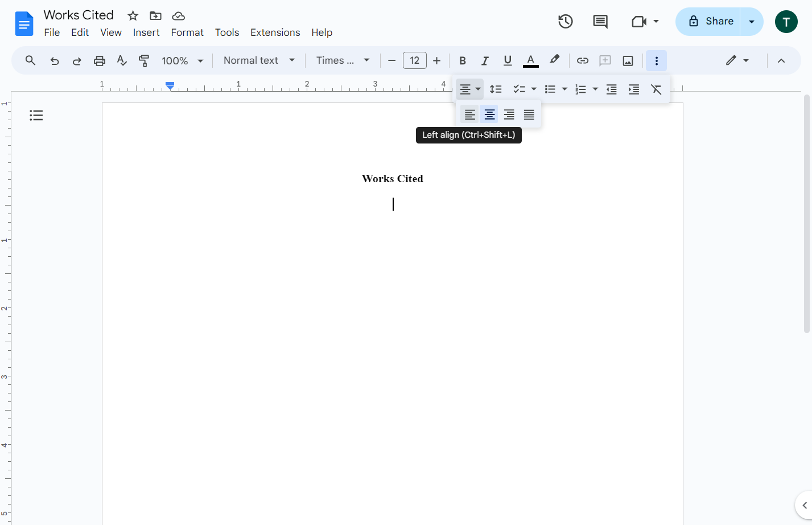Show the document outline
812x525 pixels.
(x=36, y=116)
